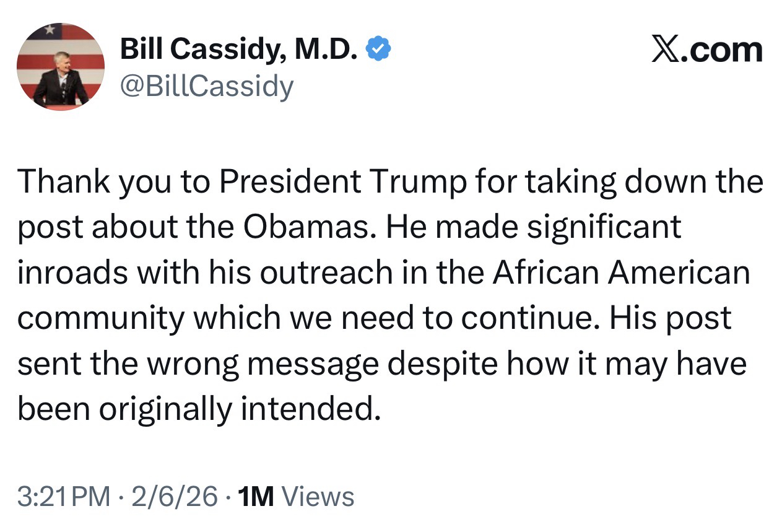Open the Bill Cassidy, M.D. display name
Viewport: 782px width, 532px height.
(x=238, y=49)
